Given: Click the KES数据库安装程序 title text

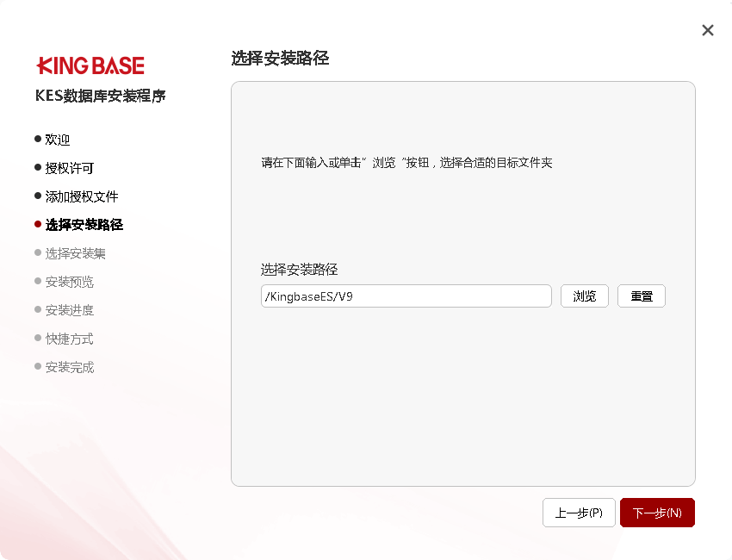Looking at the screenshot, I should [100, 96].
